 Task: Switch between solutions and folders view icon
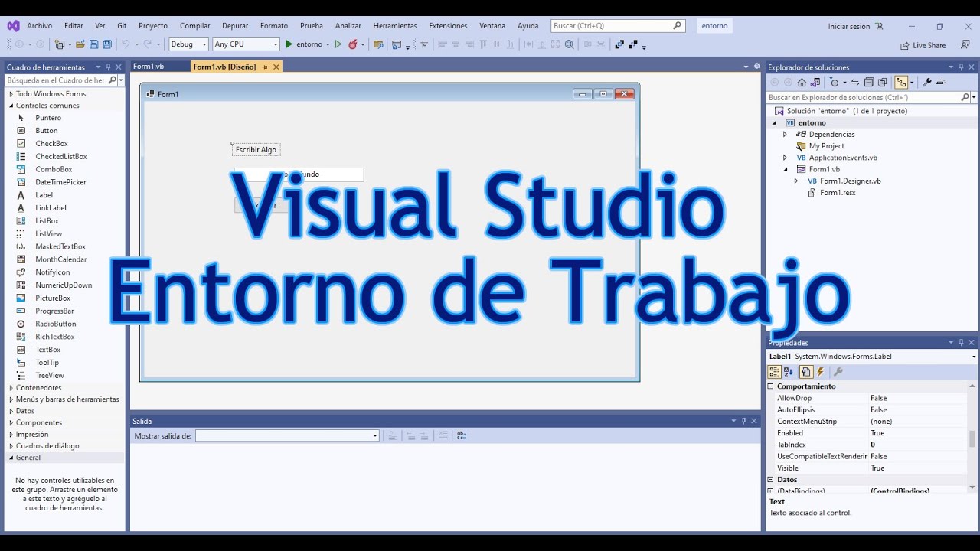pos(815,83)
